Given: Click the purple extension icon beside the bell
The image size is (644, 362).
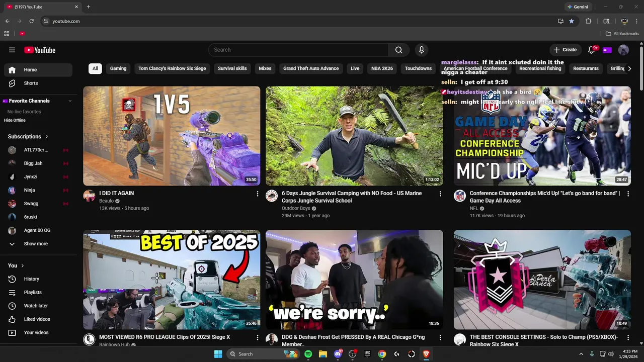Looking at the screenshot, I should tap(607, 50).
